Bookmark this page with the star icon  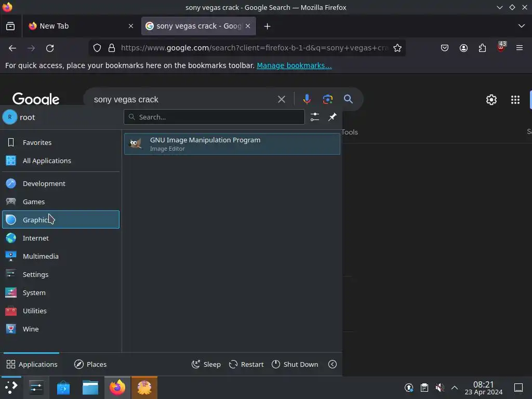(397, 48)
